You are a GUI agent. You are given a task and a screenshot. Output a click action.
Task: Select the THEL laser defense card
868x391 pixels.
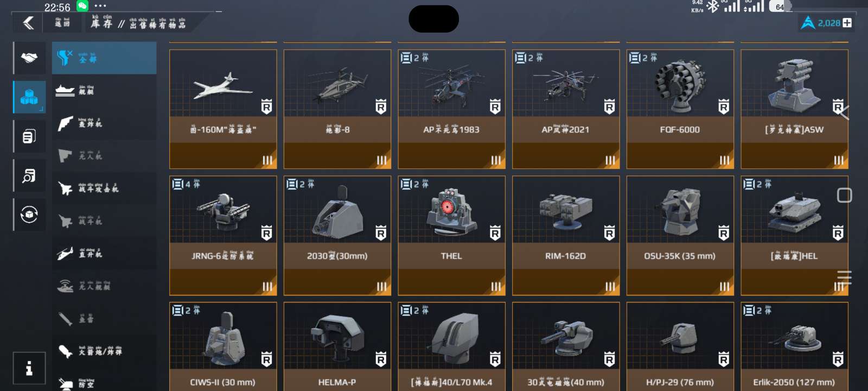point(451,236)
